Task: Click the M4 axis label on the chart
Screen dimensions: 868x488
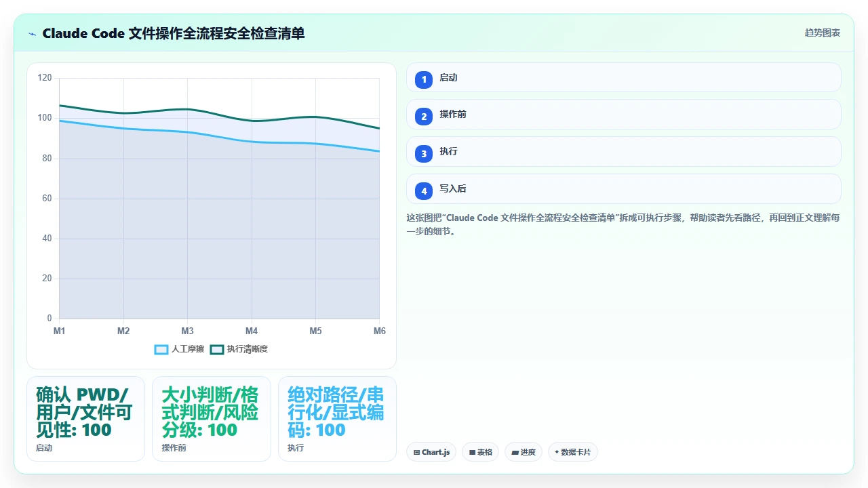Action: coord(252,331)
